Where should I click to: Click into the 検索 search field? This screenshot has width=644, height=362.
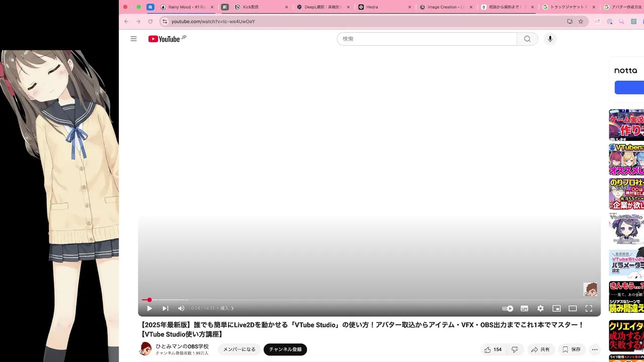point(427,39)
